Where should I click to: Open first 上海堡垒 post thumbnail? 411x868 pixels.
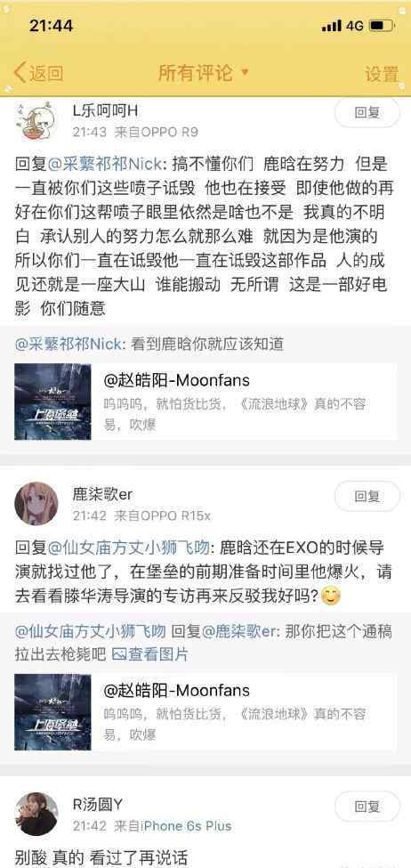pos(52,402)
